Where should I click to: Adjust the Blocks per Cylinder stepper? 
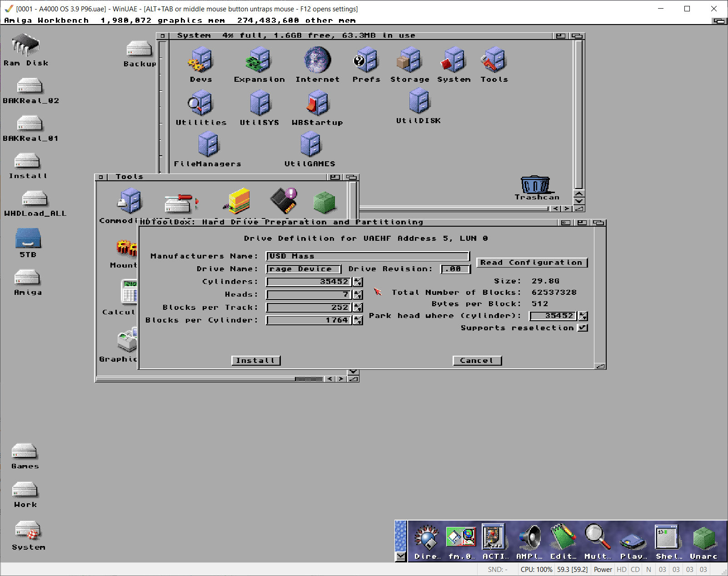[x=358, y=320]
